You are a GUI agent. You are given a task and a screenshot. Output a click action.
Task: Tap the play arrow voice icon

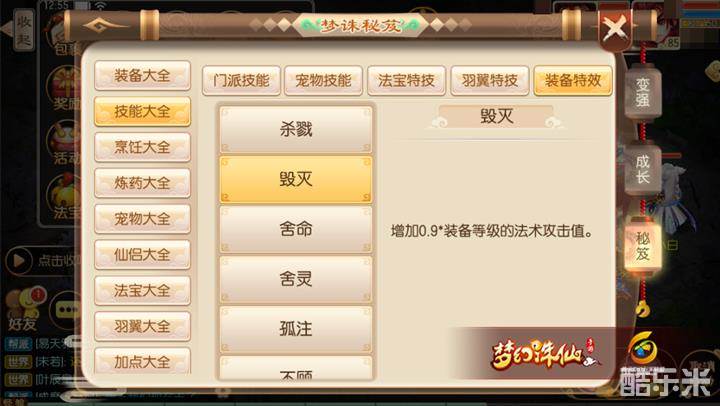tap(18, 260)
